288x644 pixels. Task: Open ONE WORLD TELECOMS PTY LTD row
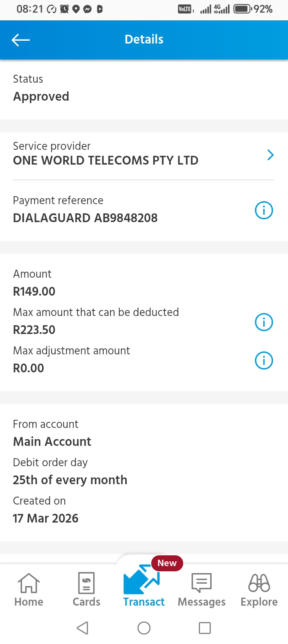(106, 160)
